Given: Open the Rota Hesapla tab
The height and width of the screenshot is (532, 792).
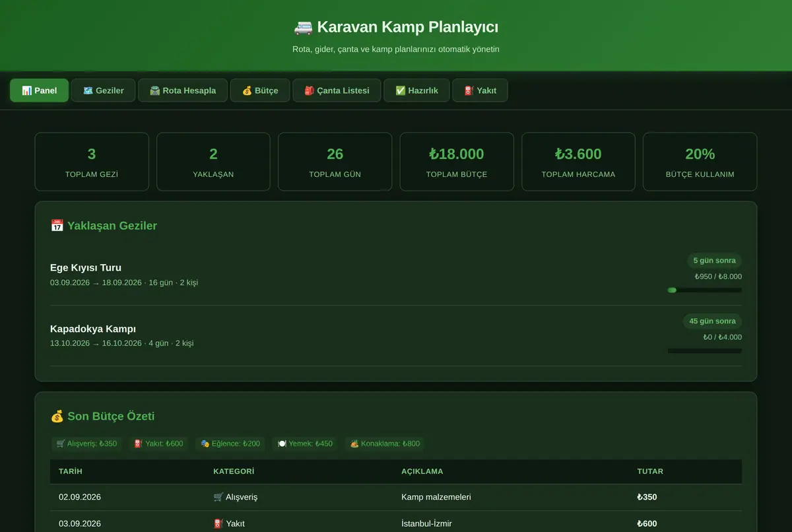Looking at the screenshot, I should [x=183, y=90].
